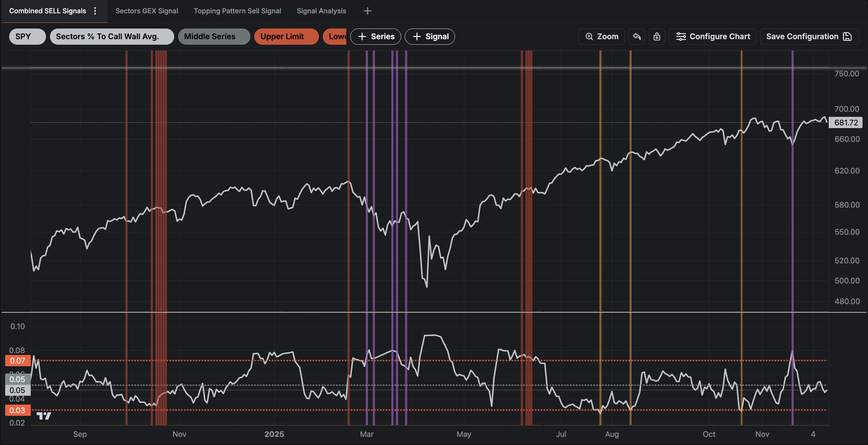Toggle the Upper Limit series pill

click(x=286, y=36)
